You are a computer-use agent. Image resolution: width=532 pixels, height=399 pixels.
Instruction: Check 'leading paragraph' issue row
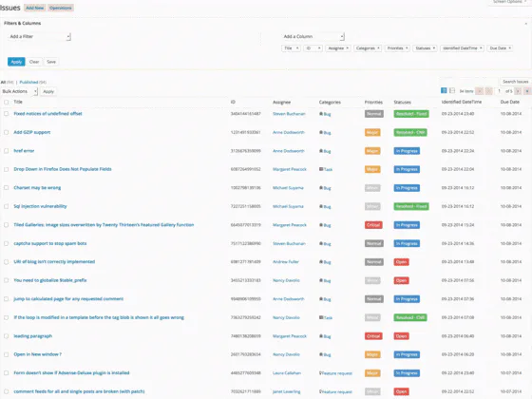point(6,336)
